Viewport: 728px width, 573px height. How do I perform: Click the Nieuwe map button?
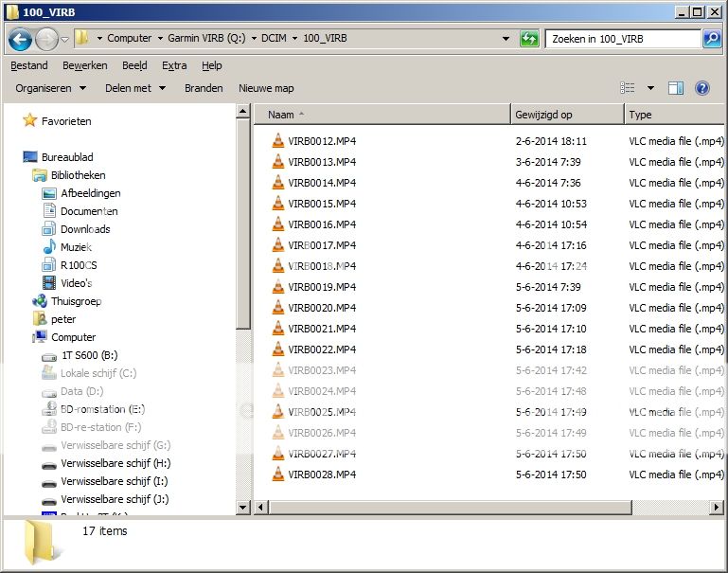[266, 88]
